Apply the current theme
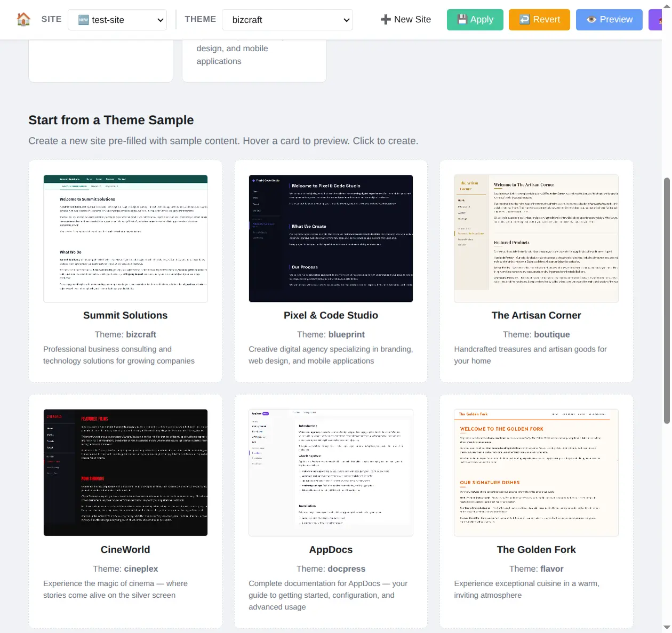Image resolution: width=672 pixels, height=633 pixels. [475, 19]
